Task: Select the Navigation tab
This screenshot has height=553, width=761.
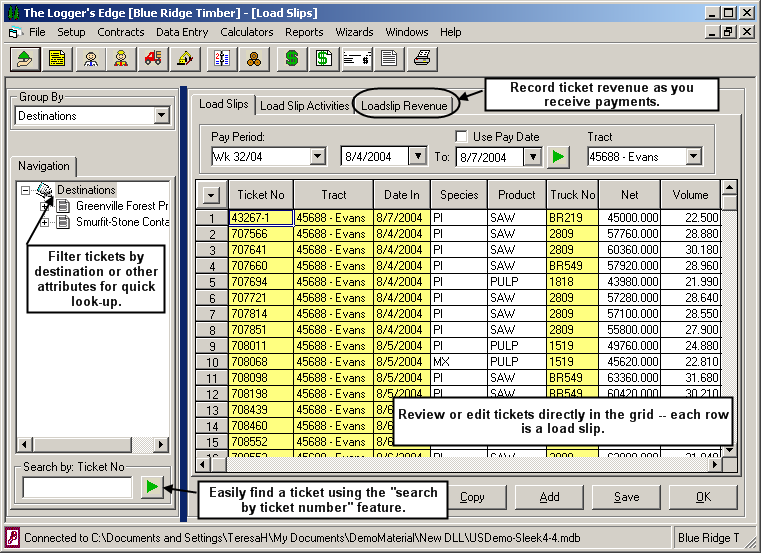Action: click(x=44, y=166)
